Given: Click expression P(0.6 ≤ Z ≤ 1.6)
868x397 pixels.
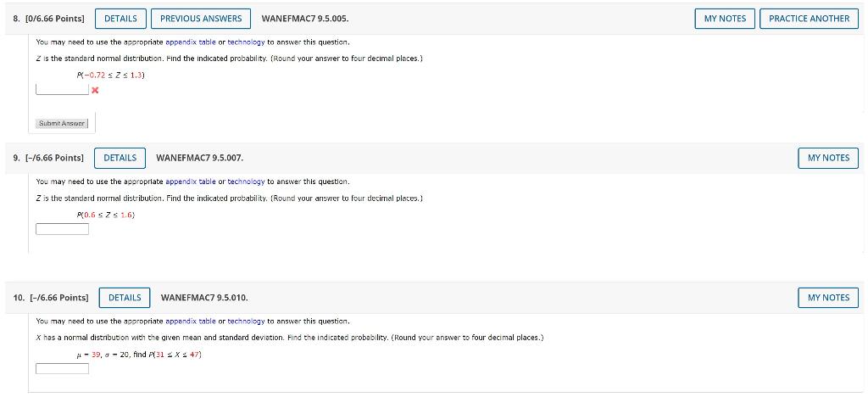Looking at the screenshot, I should click(x=106, y=215).
